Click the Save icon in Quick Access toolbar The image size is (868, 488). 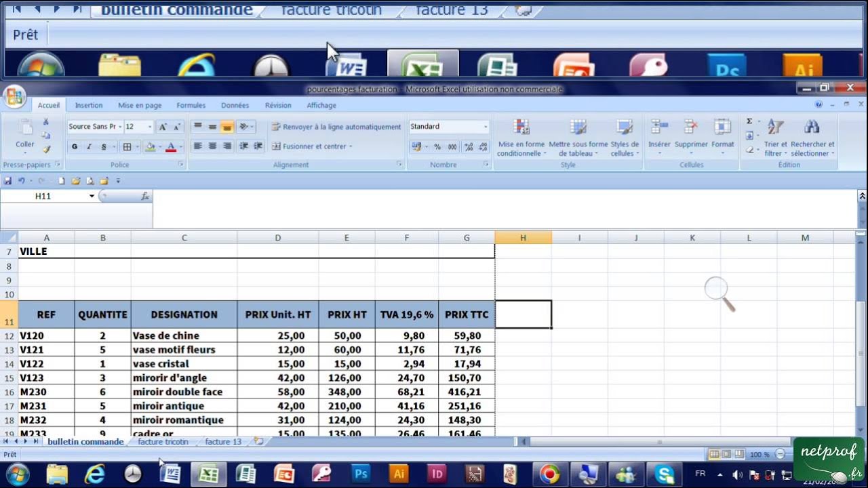(x=8, y=181)
